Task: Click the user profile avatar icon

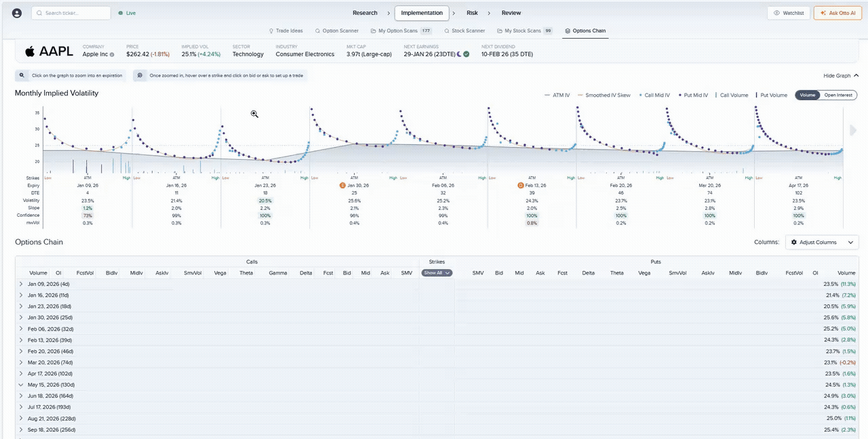Action: click(x=17, y=13)
